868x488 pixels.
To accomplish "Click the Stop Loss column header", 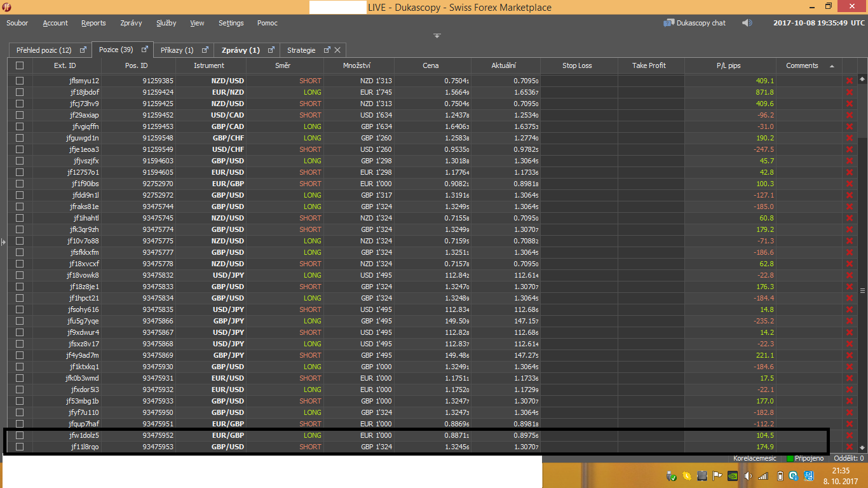I will [x=579, y=65].
